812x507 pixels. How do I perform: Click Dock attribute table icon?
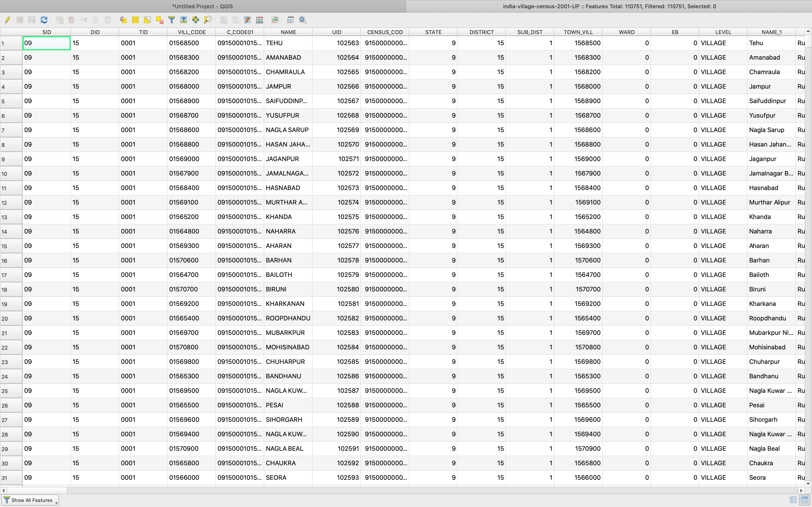(x=290, y=20)
